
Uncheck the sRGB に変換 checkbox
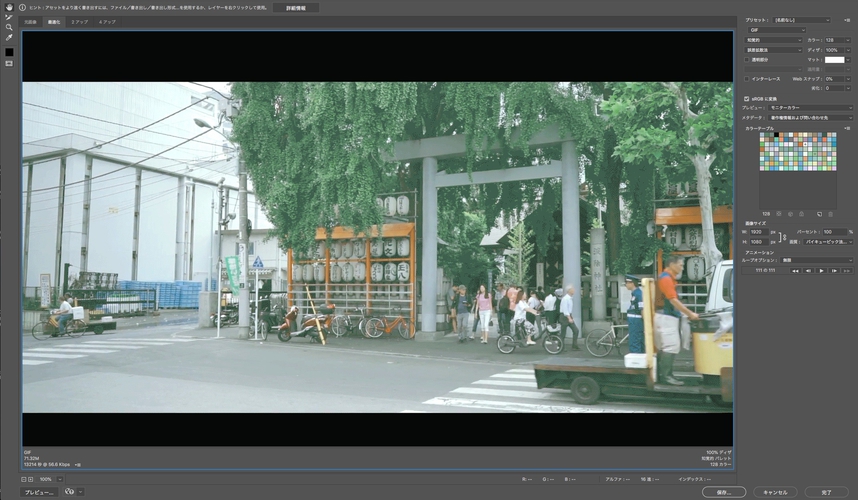pyautogui.click(x=746, y=98)
